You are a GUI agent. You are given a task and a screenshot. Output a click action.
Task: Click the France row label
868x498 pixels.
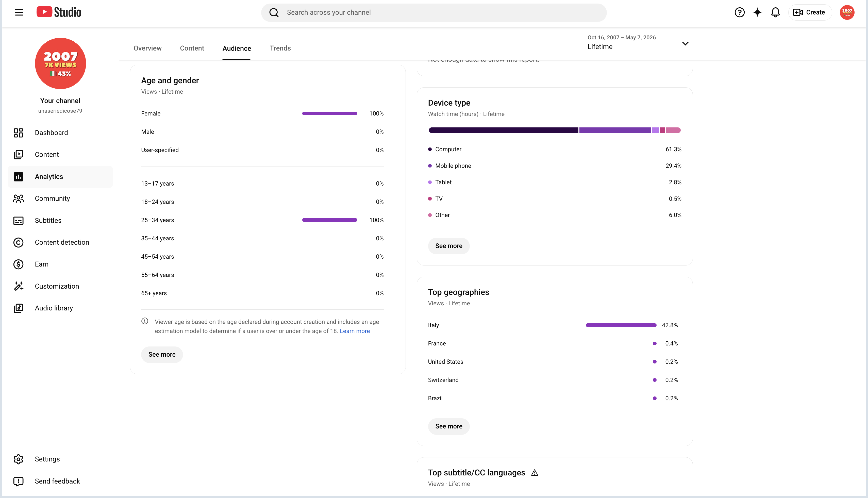[437, 343]
